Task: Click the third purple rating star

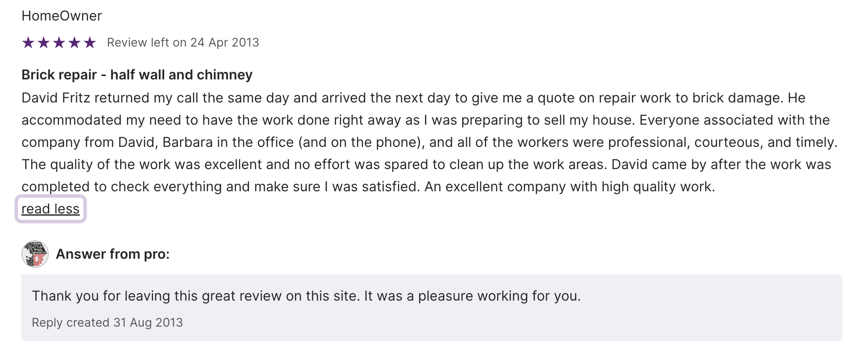Action: tap(59, 43)
